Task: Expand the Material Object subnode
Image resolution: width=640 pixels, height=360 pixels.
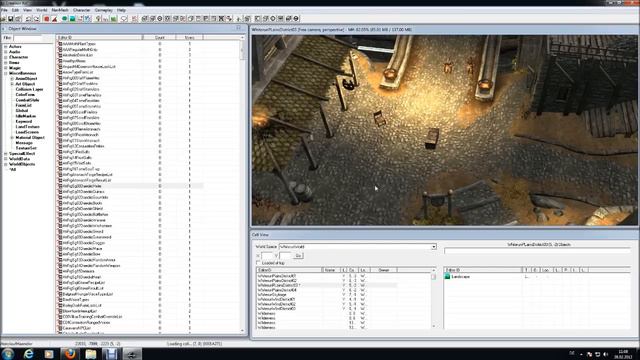Action: click(12, 138)
